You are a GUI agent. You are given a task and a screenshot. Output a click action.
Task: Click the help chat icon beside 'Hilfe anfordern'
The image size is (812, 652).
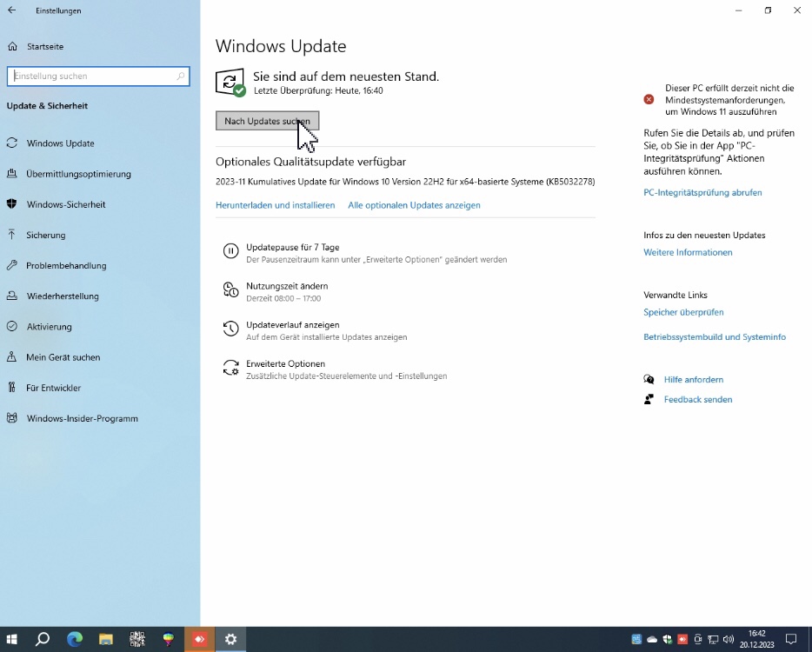[649, 380]
